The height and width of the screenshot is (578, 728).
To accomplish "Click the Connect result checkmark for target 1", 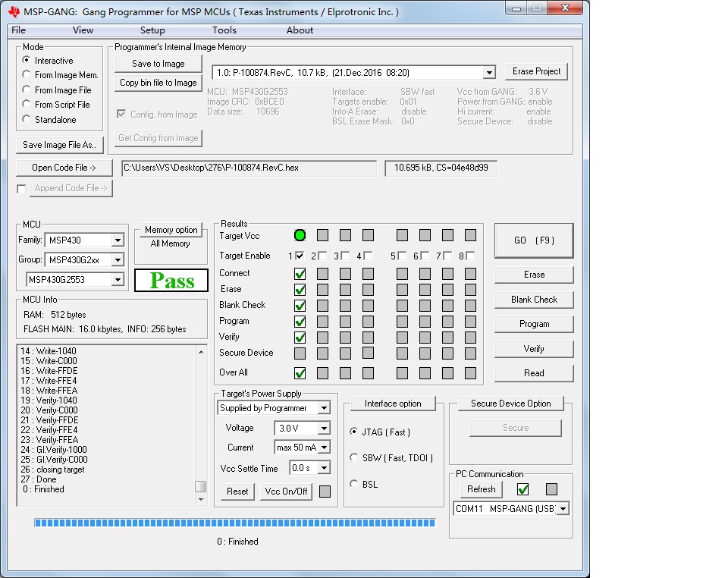I will coord(300,274).
